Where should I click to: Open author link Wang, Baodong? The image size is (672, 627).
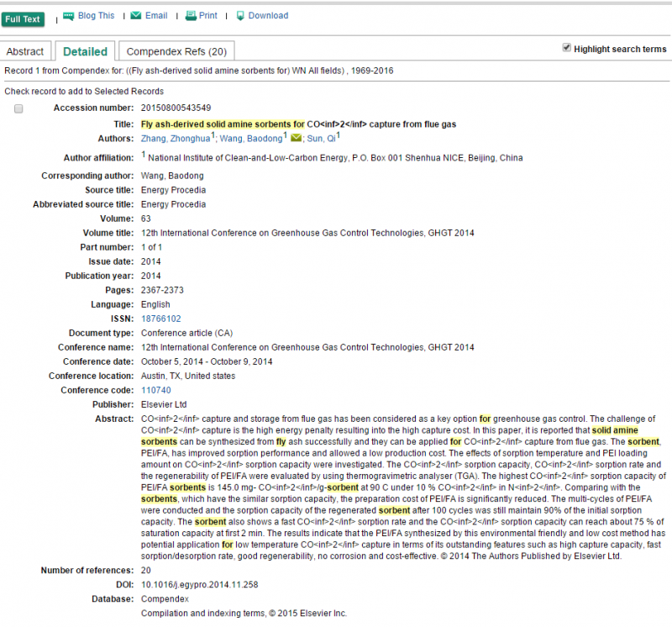(251, 139)
